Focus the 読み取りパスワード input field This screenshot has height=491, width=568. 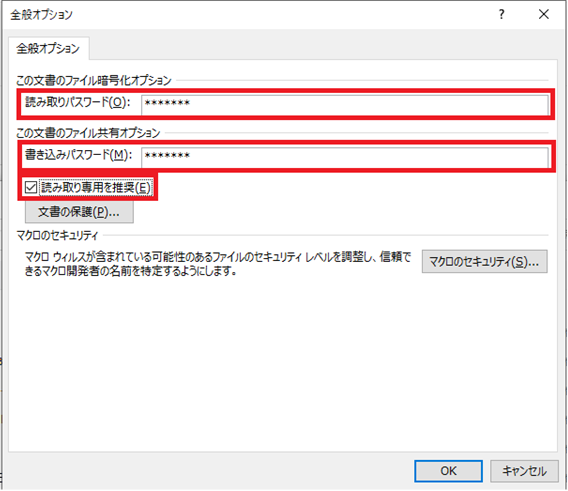click(x=345, y=104)
